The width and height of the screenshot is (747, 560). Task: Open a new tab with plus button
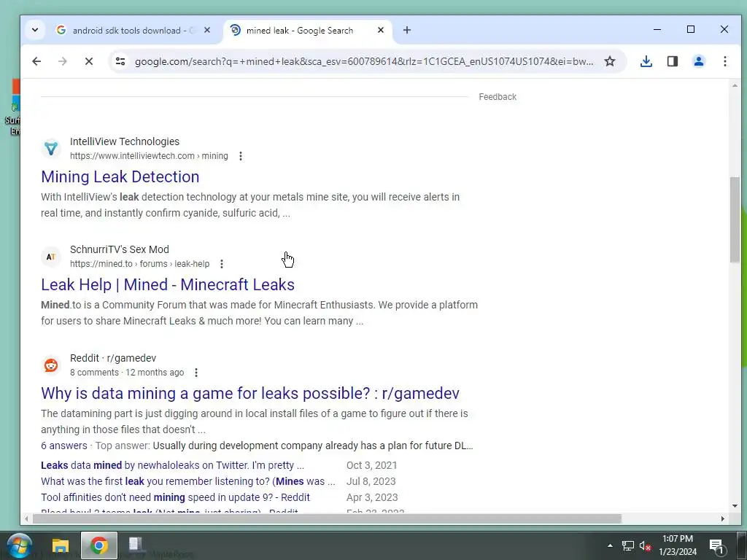[x=407, y=30]
